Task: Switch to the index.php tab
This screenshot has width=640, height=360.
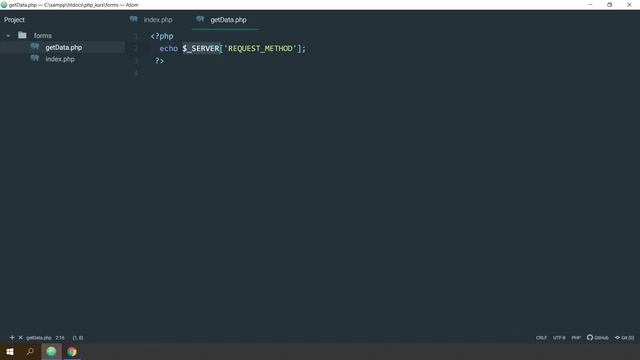Action: [x=158, y=20]
